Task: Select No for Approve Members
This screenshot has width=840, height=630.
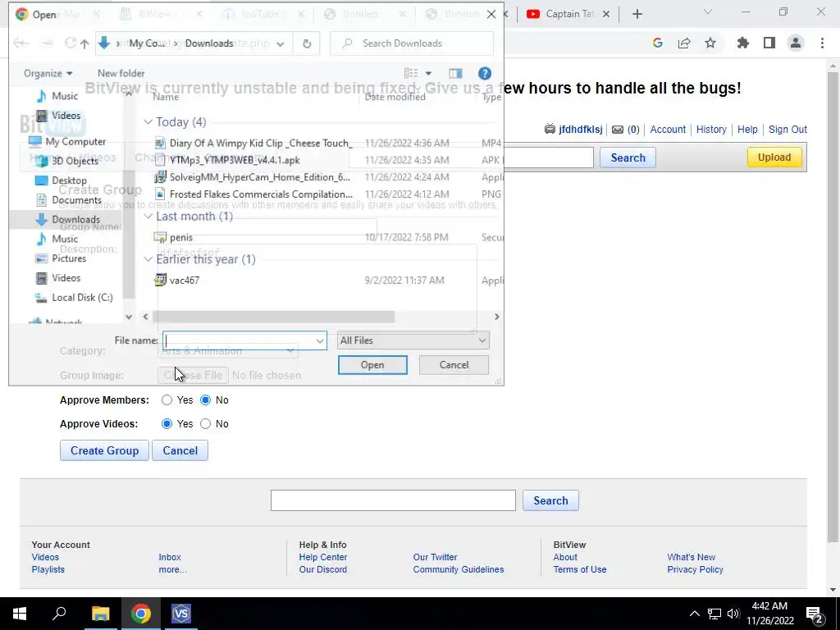Action: coord(206,400)
